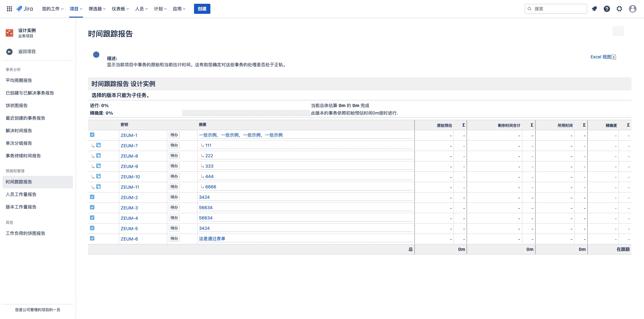Image resolution: width=644 pixels, height=319 pixels.
Task: Click the 返回项目 link
Action: (27, 51)
